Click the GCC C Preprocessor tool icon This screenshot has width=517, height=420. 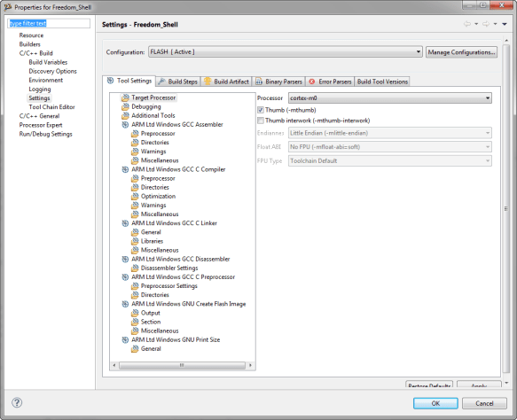125,277
